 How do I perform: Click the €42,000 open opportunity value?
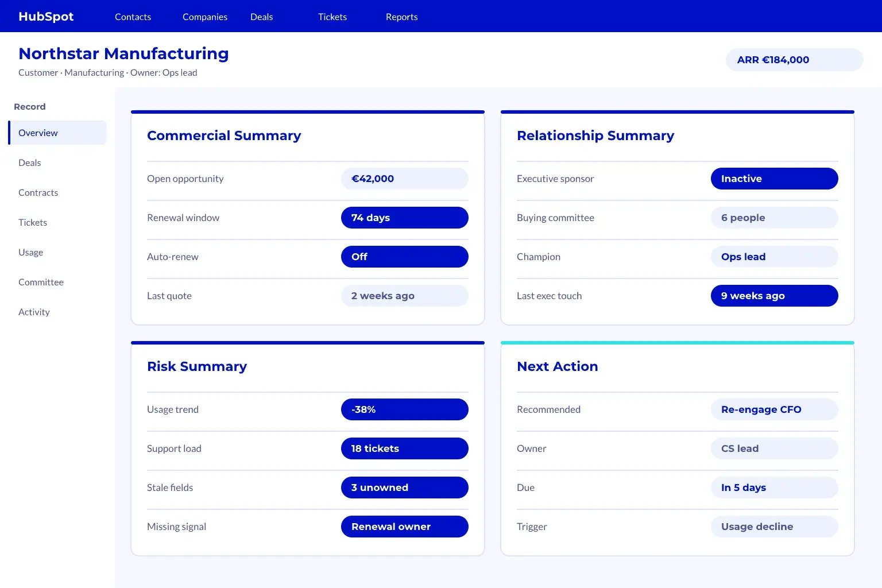[405, 179]
